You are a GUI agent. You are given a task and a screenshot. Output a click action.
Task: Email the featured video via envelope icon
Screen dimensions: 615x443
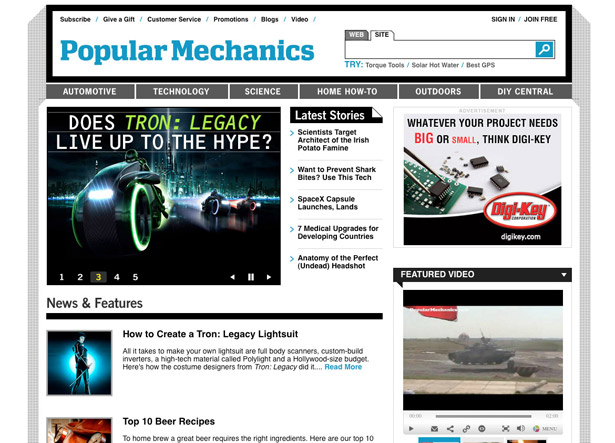click(434, 428)
